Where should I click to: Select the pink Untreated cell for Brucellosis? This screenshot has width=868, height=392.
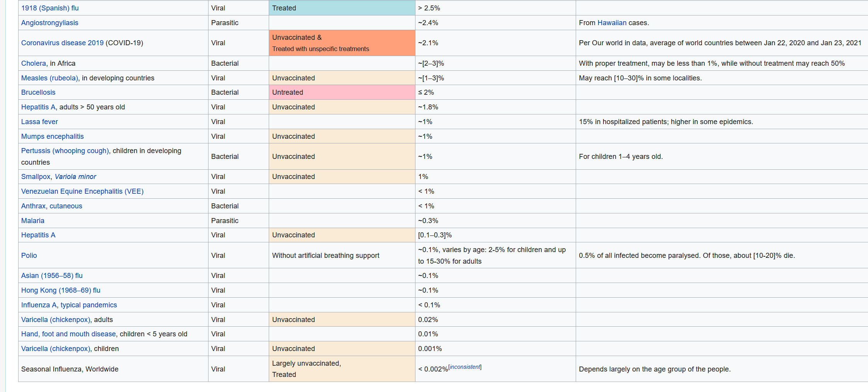342,92
